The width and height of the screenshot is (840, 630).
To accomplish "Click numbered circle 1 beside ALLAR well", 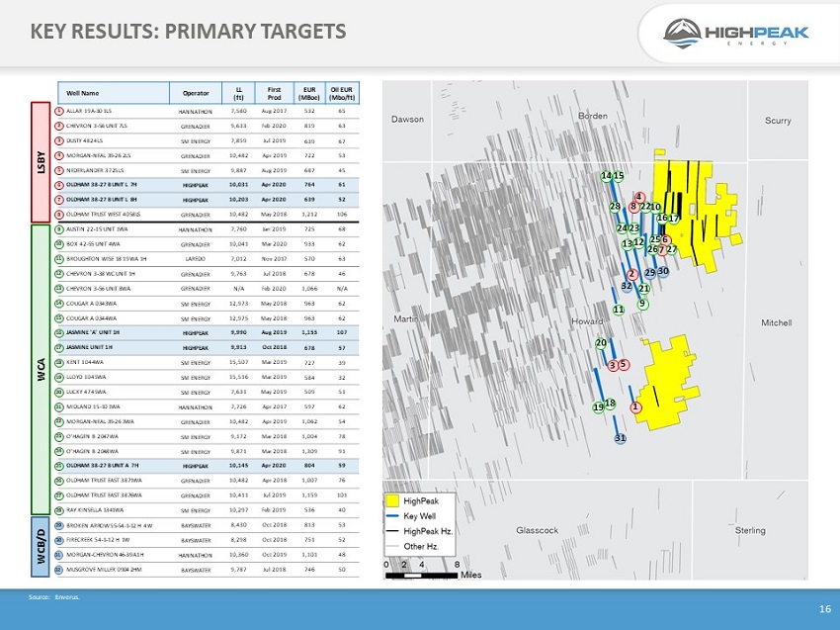I will pos(59,111).
